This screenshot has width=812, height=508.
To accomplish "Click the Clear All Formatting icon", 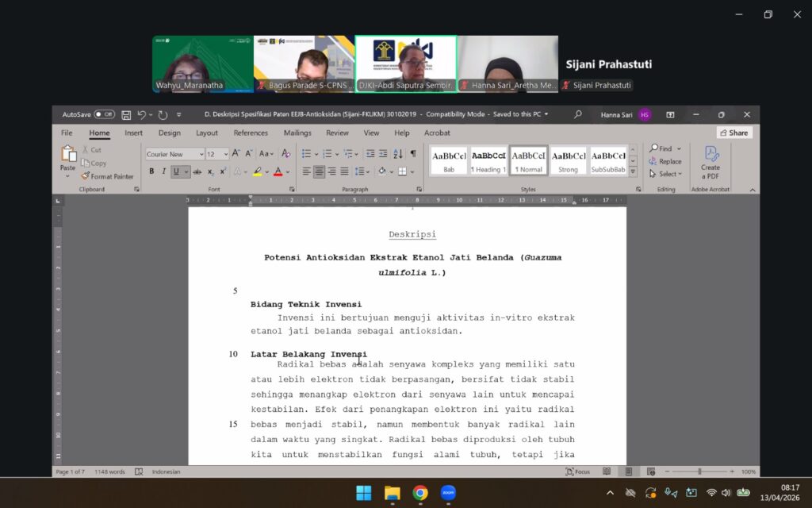I will click(286, 154).
